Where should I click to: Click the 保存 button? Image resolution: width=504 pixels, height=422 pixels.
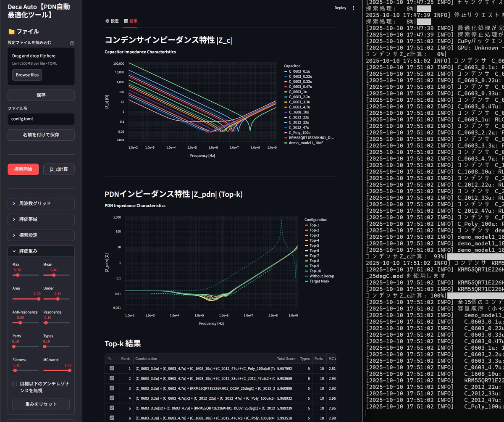pos(41,95)
